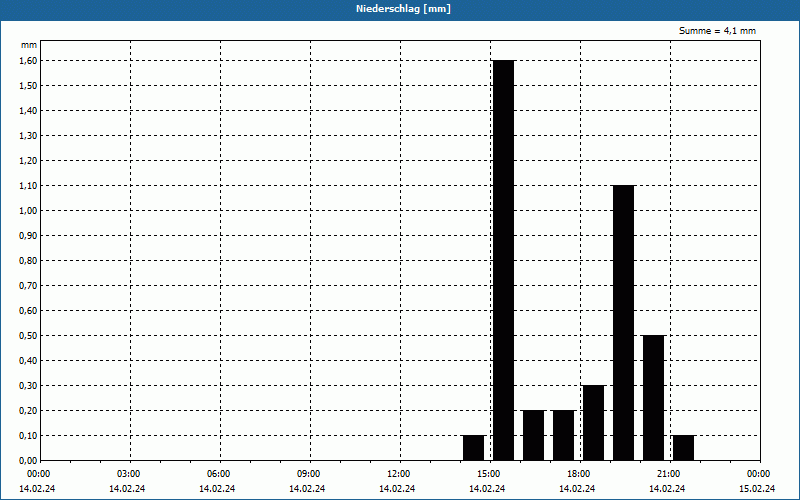
Task: Click the Niederschlag [mm] chart title
Action: [x=403, y=9]
